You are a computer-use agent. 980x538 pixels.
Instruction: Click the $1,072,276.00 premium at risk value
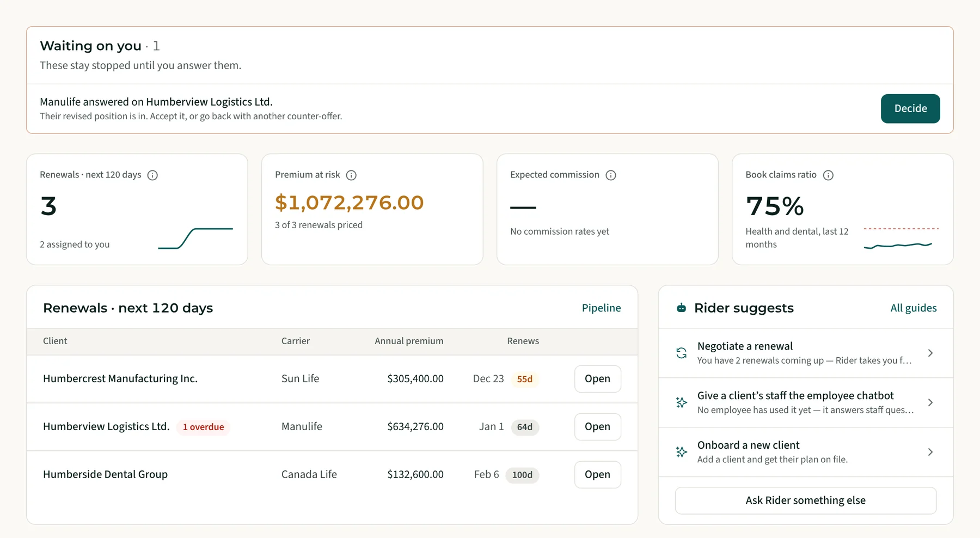pos(350,203)
